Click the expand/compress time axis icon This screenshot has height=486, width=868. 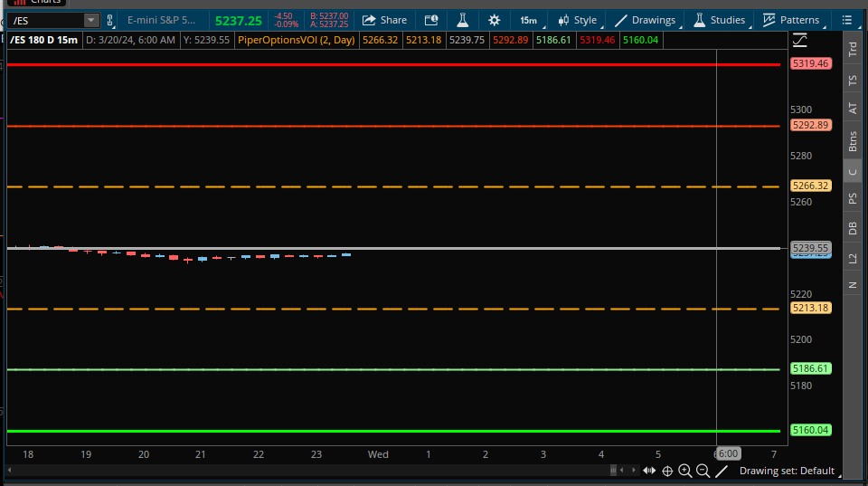649,471
